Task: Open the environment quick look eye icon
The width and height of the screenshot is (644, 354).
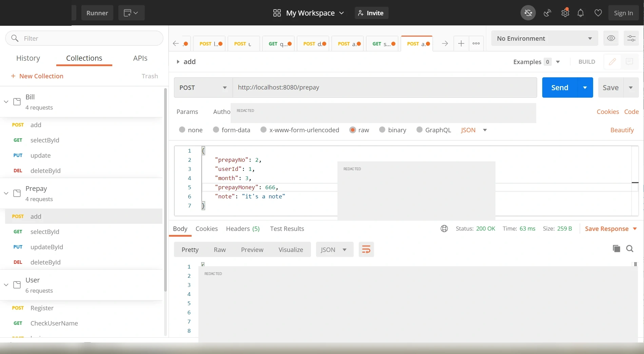Action: 611,38
